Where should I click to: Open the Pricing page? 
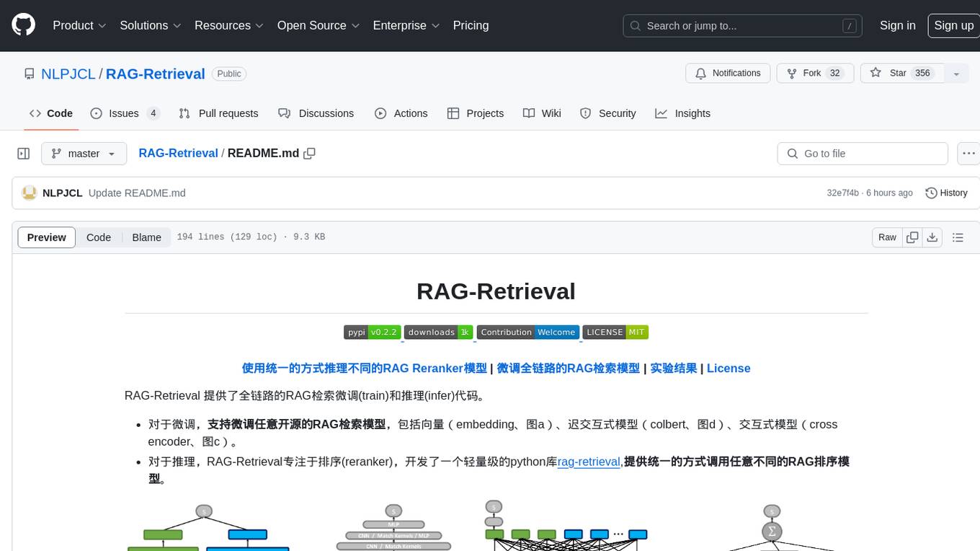point(471,25)
